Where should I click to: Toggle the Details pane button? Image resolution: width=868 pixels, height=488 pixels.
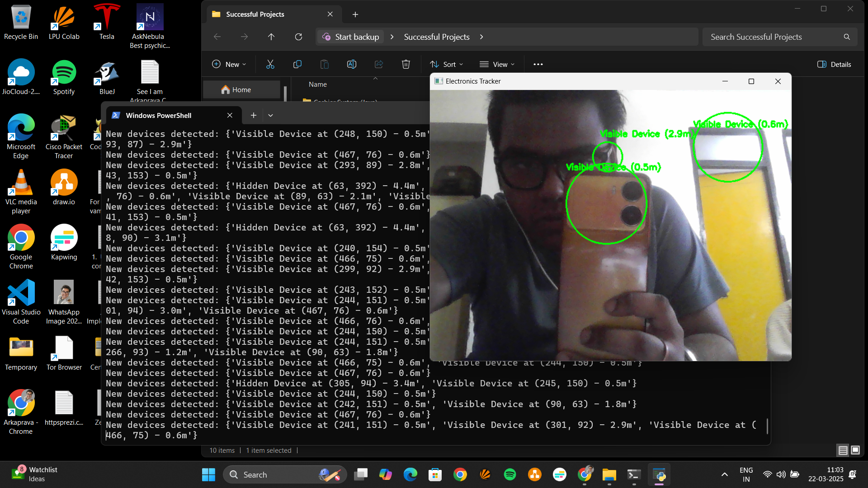click(x=834, y=64)
